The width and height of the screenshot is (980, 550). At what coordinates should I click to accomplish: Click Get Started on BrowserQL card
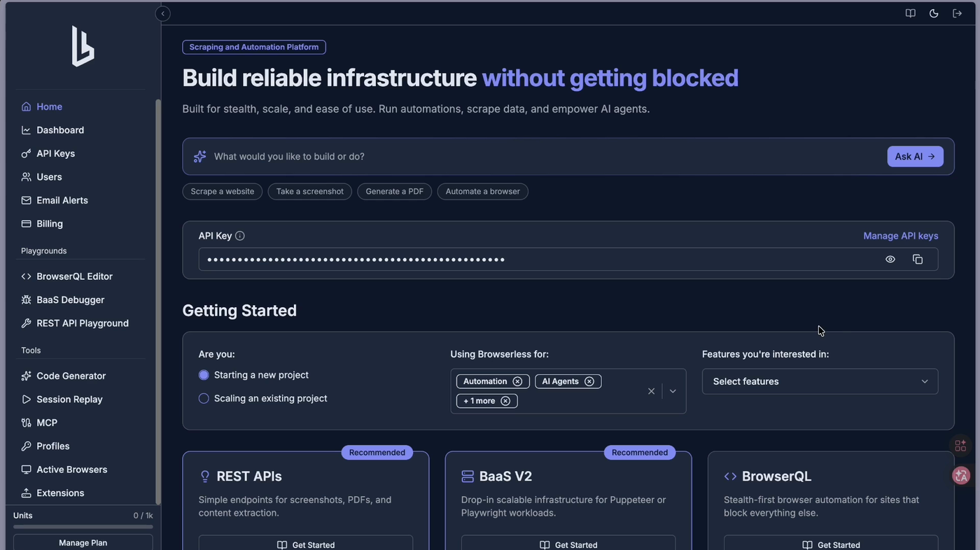(x=831, y=544)
